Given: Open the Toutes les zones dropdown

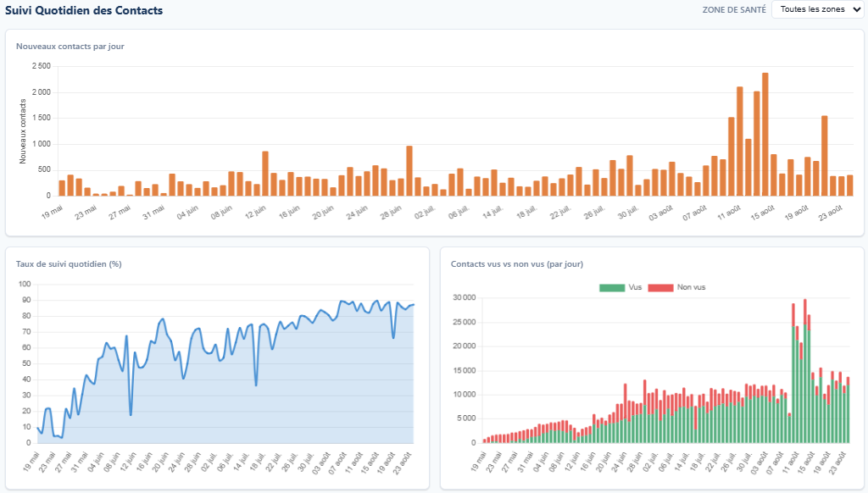Looking at the screenshot, I should (x=818, y=9).
